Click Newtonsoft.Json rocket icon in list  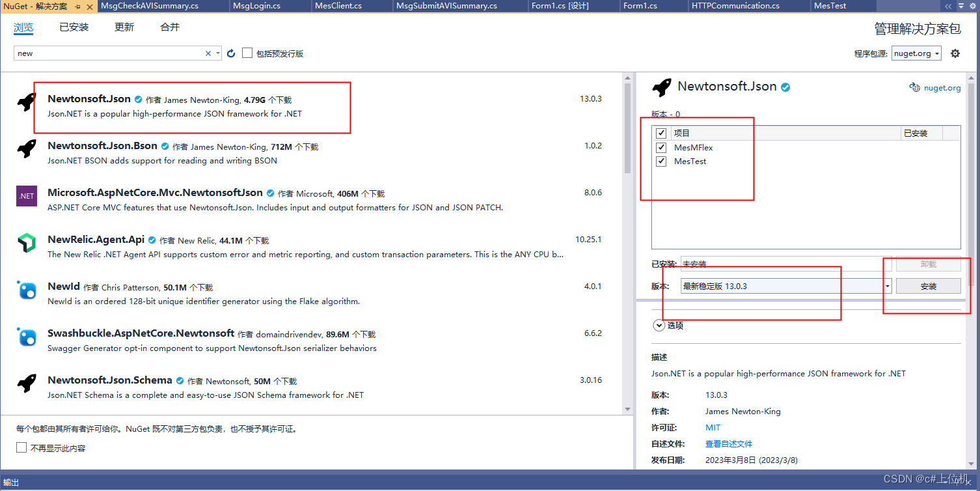(27, 102)
